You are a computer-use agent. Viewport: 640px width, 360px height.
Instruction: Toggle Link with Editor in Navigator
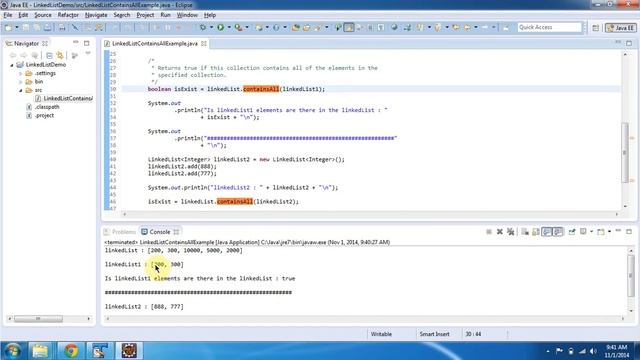pyautogui.click(x=60, y=55)
